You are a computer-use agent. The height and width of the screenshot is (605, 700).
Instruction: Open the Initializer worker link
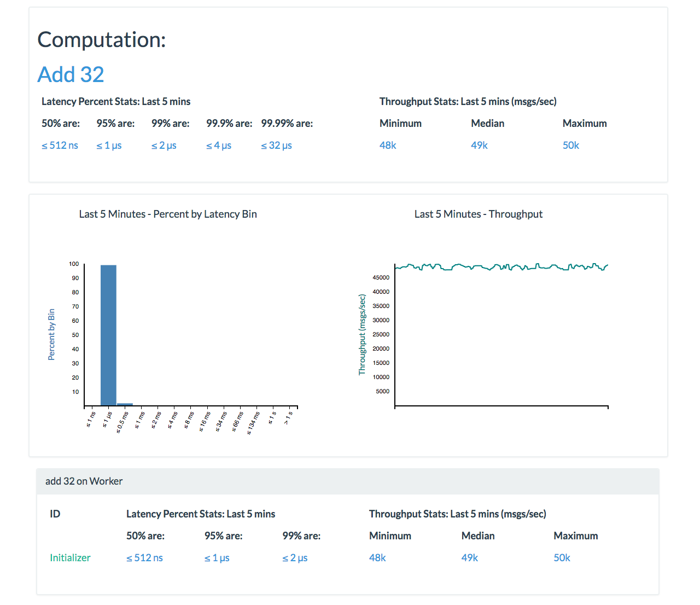[70, 558]
